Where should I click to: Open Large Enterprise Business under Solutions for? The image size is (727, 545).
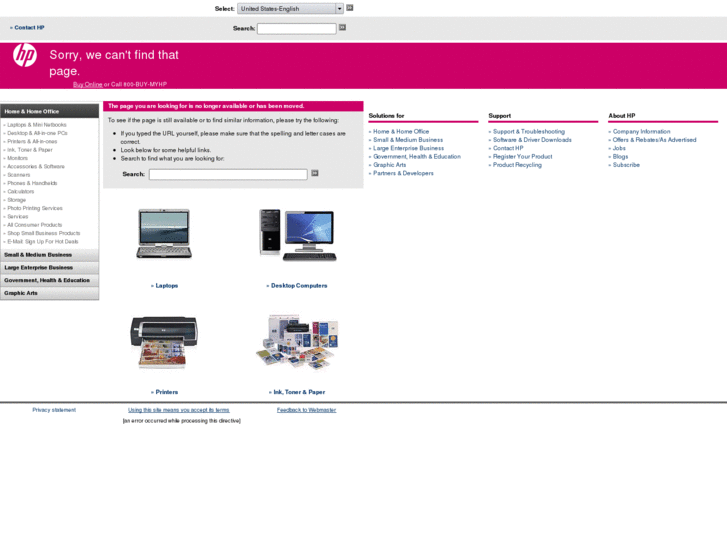pos(408,148)
